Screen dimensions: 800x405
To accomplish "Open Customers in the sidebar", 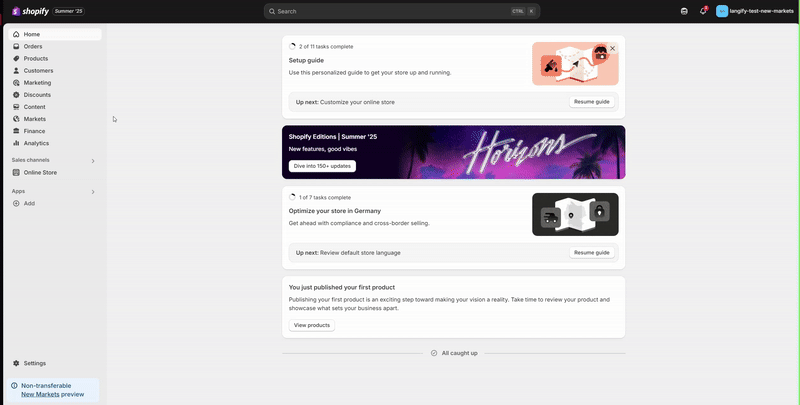I will click(x=55, y=70).
